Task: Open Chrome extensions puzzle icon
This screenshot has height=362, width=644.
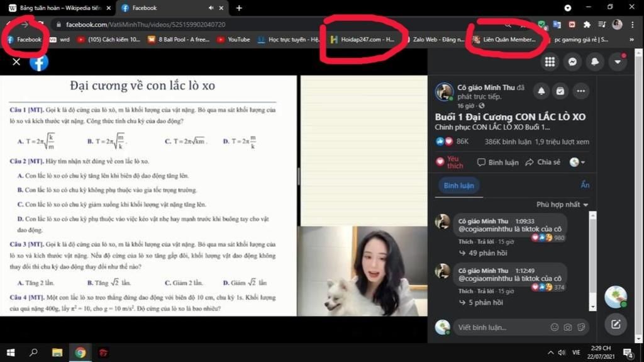Action: (x=587, y=25)
